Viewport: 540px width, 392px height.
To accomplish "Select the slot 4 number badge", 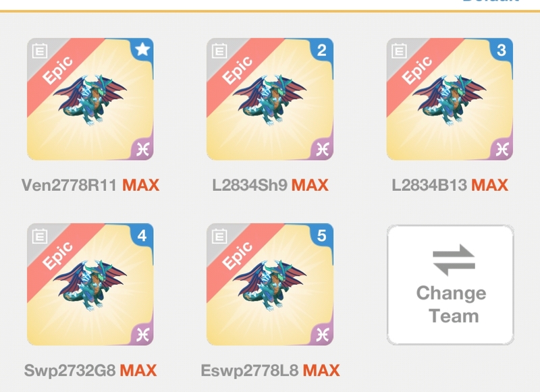I will [x=142, y=235].
